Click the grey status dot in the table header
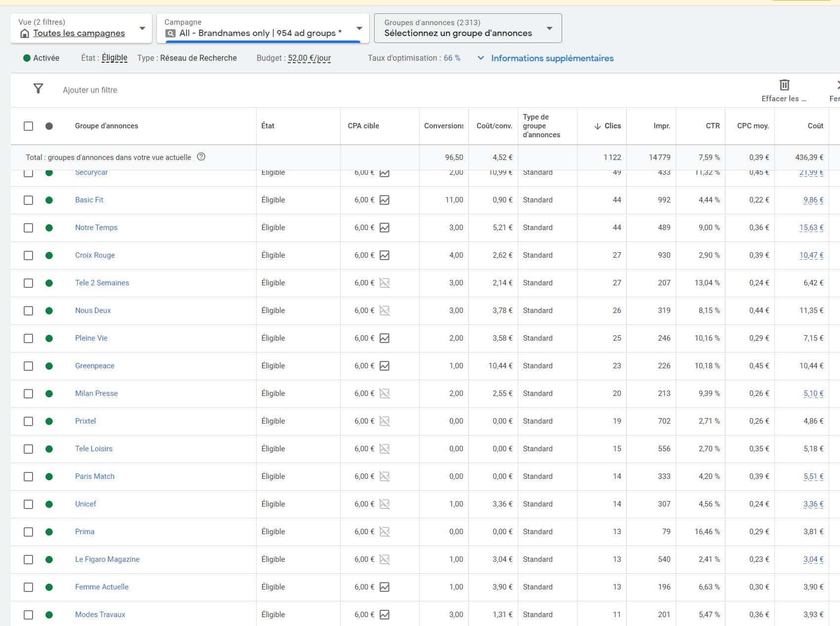The width and height of the screenshot is (840, 626). pyautogui.click(x=49, y=126)
